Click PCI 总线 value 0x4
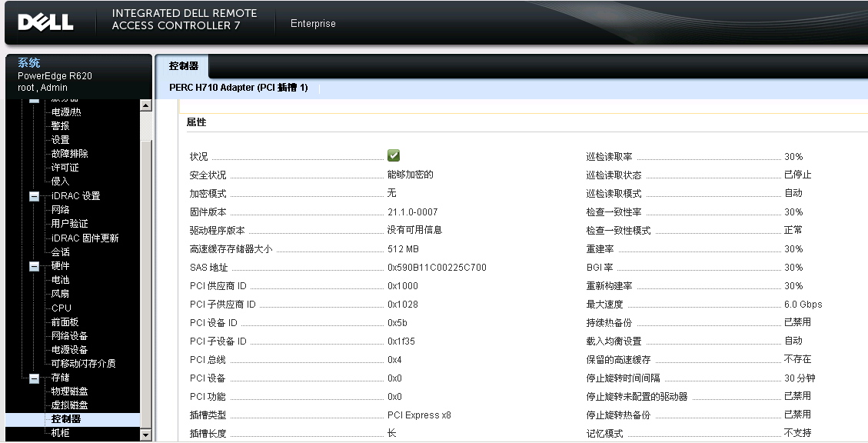 (394, 360)
